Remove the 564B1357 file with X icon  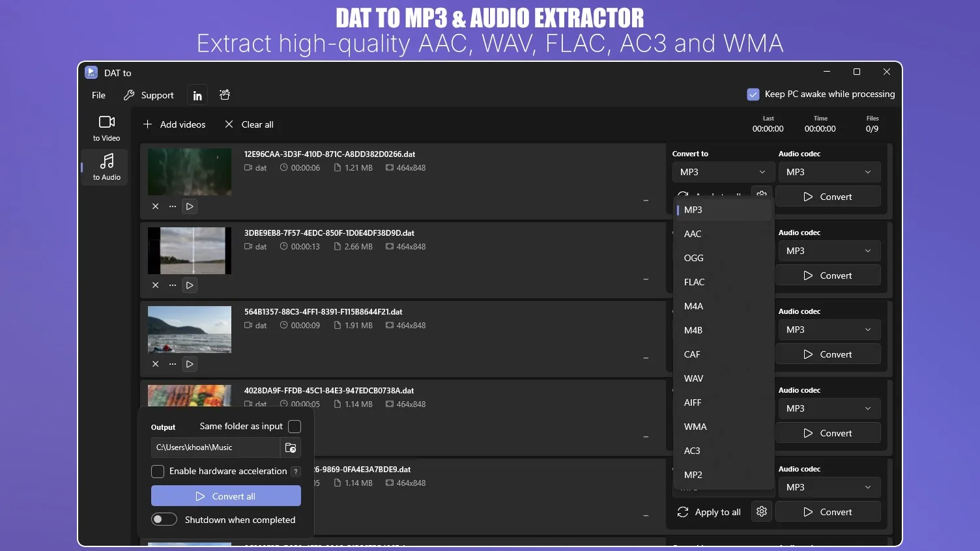tap(155, 364)
